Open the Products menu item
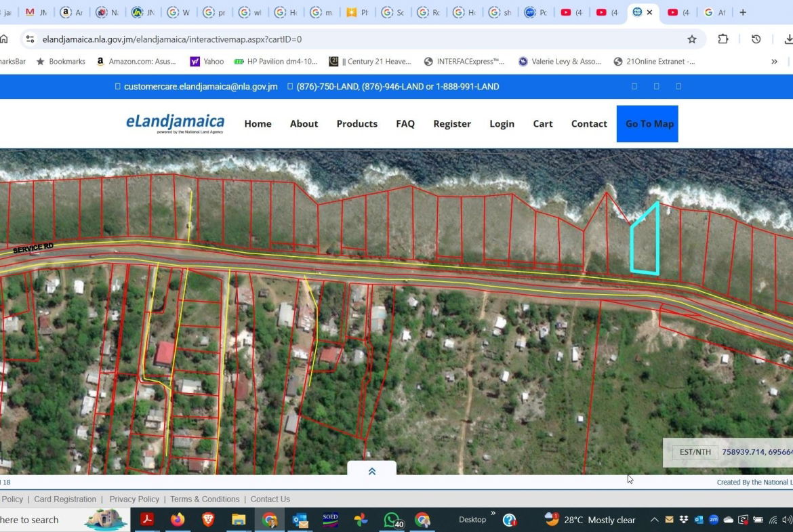This screenshot has width=793, height=532. click(357, 123)
